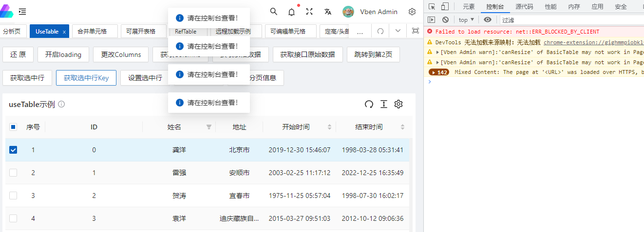Open the language translation switcher

(x=328, y=12)
